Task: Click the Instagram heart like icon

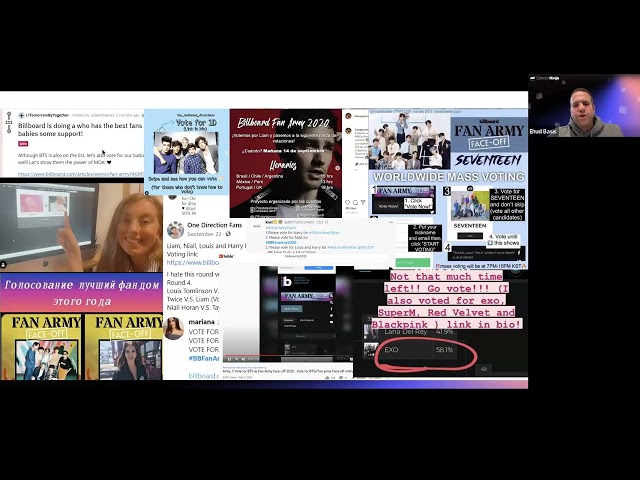Action: coord(348,202)
